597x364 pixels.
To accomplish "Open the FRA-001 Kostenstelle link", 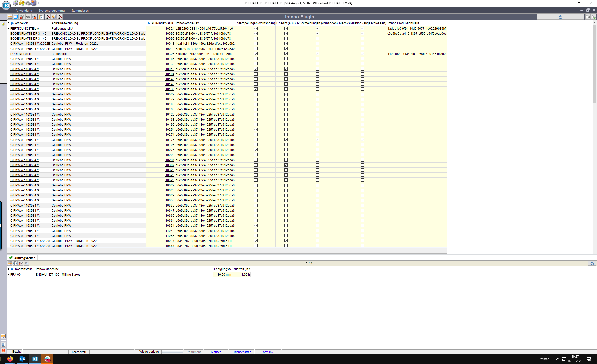I will click(16, 275).
